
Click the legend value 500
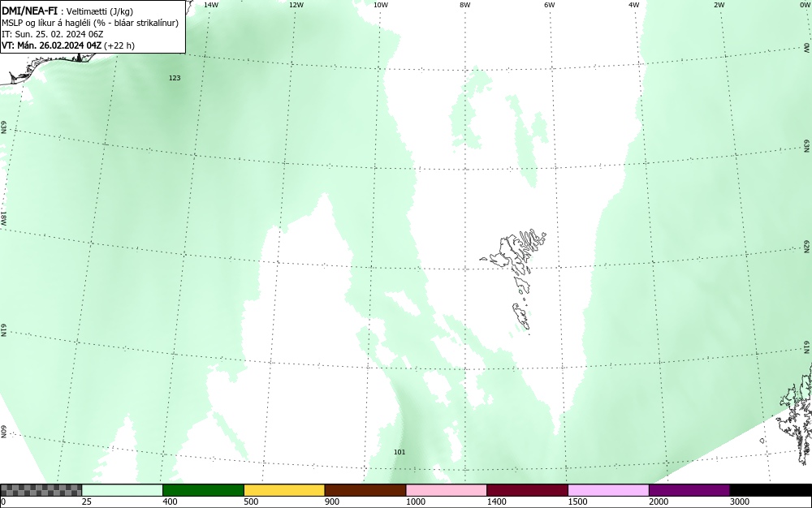tap(251, 502)
